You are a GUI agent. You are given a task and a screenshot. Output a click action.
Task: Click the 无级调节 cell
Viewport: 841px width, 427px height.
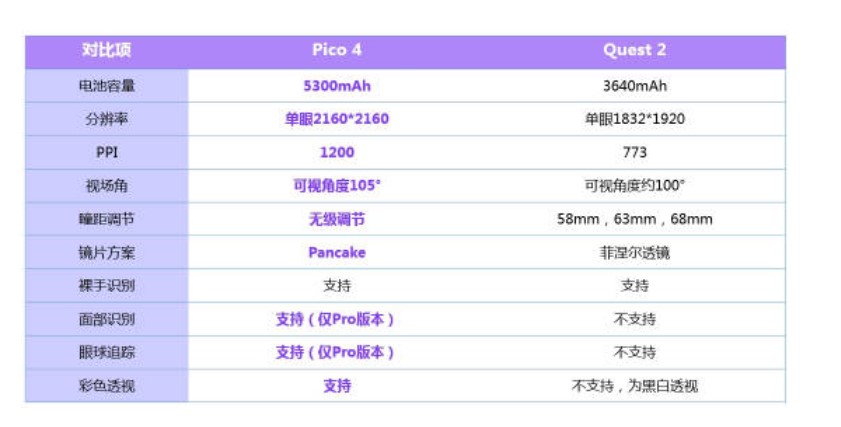coord(337,219)
